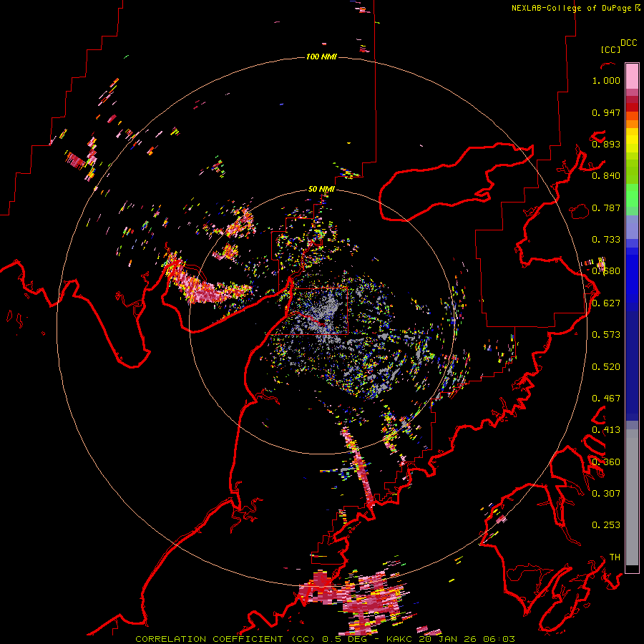Click the 0.360 scale value
The width and height of the screenshot is (644, 644).
(606, 462)
